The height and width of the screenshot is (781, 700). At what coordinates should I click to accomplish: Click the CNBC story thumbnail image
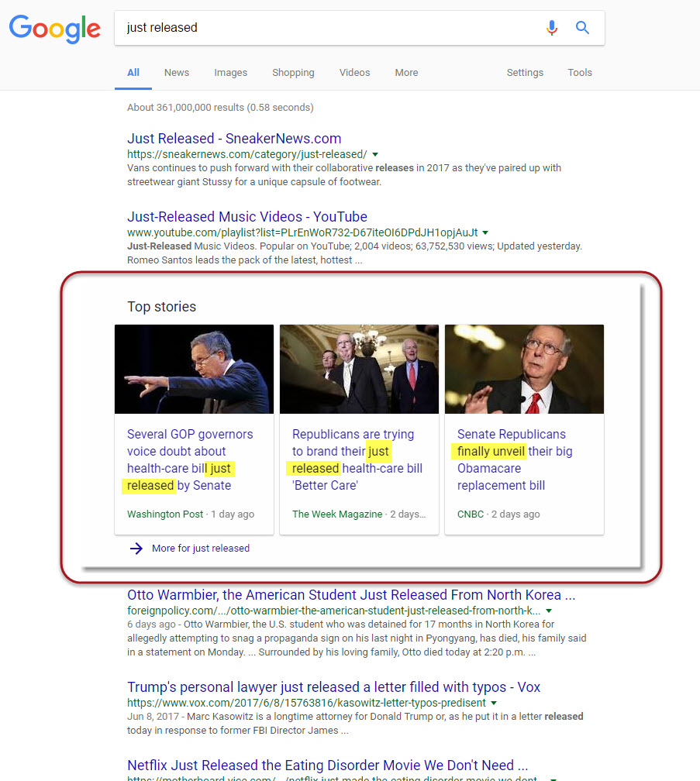524,369
